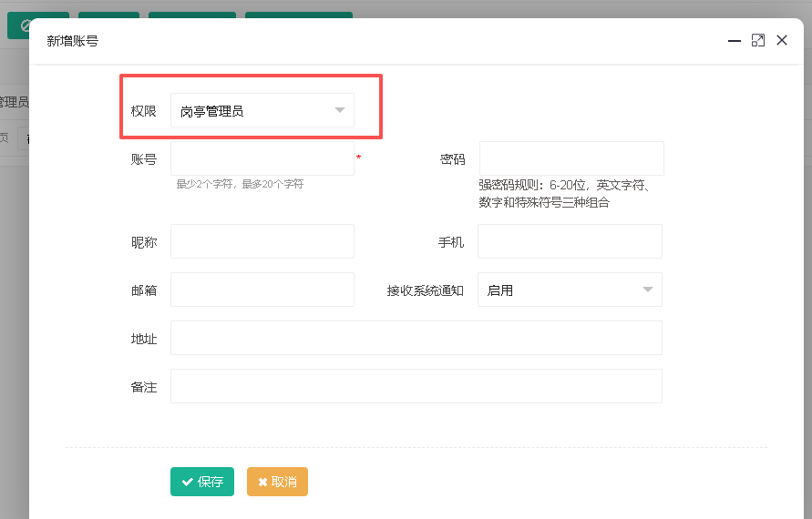Click the 新增账号 dialog title
The image size is (812, 519).
(73, 41)
